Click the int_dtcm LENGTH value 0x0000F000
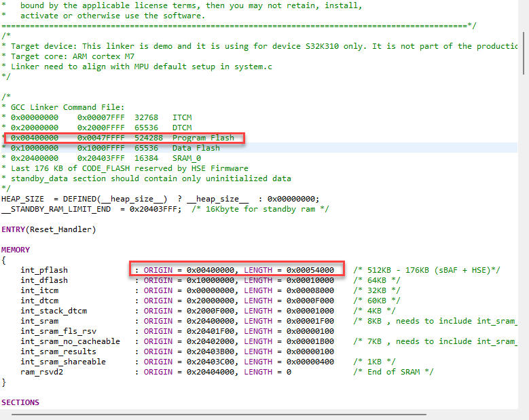Viewport: 529px width, 420px height. point(310,301)
